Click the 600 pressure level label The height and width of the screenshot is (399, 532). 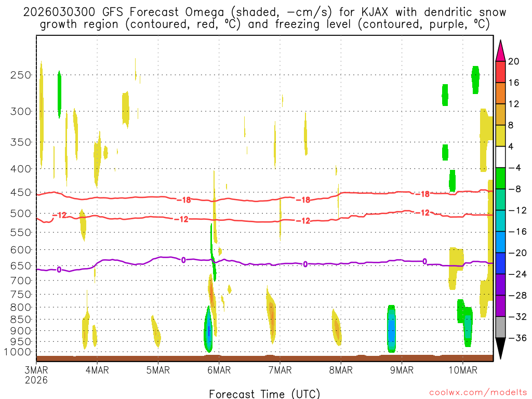pos(21,250)
